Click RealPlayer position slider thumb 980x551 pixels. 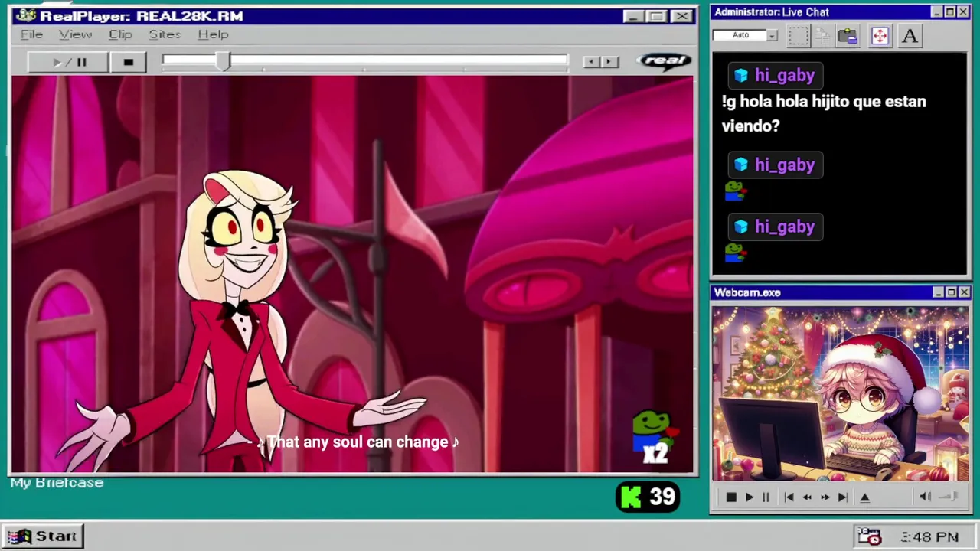click(x=222, y=62)
